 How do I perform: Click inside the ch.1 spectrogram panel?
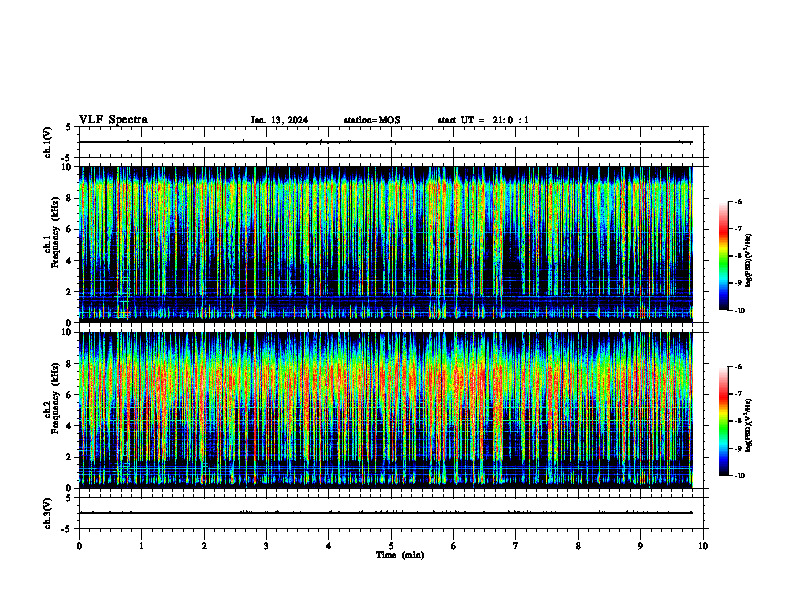[x=385, y=244]
